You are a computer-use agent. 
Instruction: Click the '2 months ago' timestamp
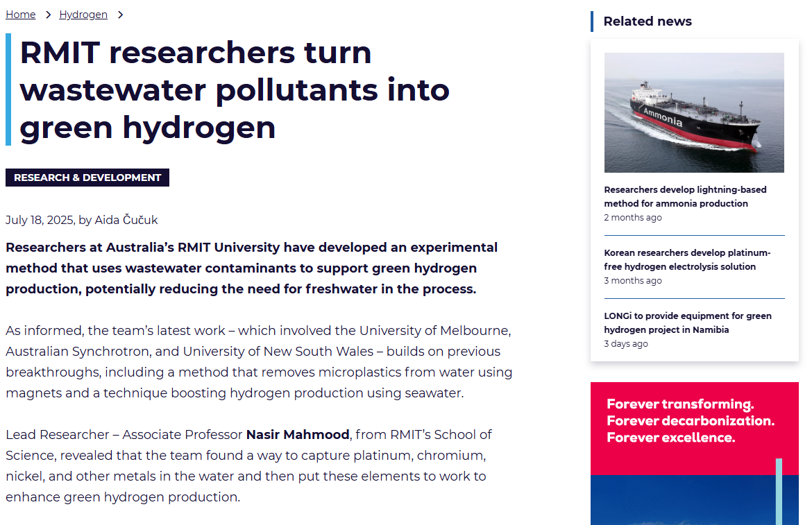click(x=633, y=218)
